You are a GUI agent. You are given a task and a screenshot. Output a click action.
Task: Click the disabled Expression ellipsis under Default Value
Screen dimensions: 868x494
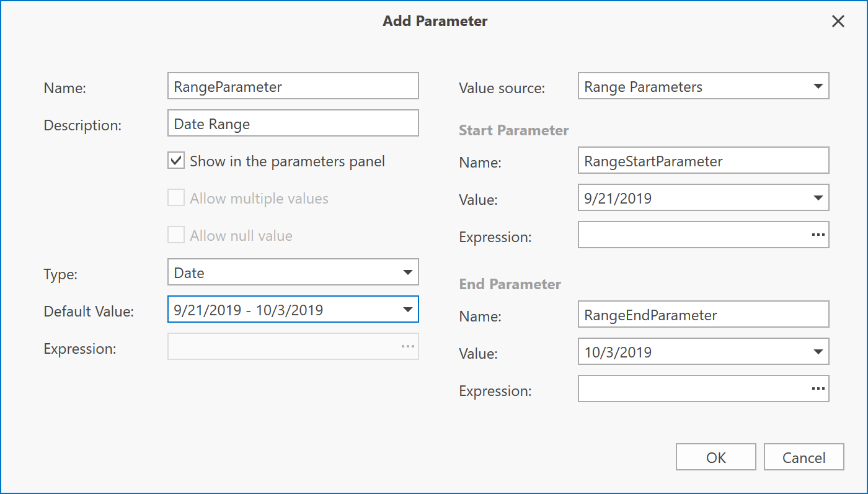tap(407, 346)
